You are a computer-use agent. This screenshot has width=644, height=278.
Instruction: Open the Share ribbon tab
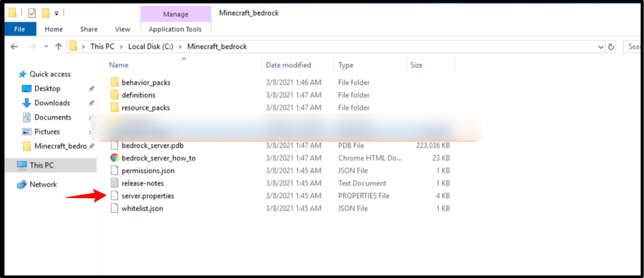click(89, 29)
